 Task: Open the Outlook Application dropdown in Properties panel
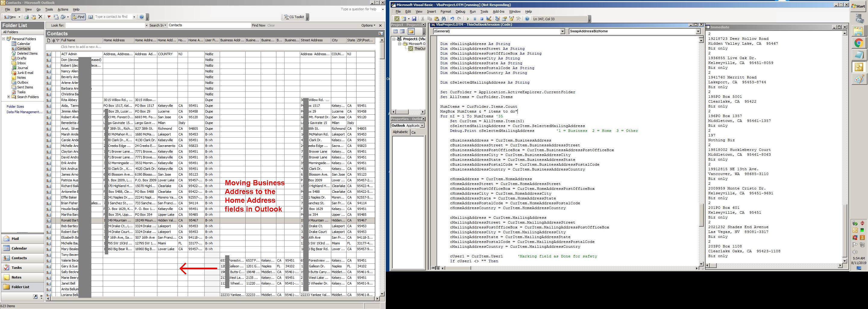422,126
